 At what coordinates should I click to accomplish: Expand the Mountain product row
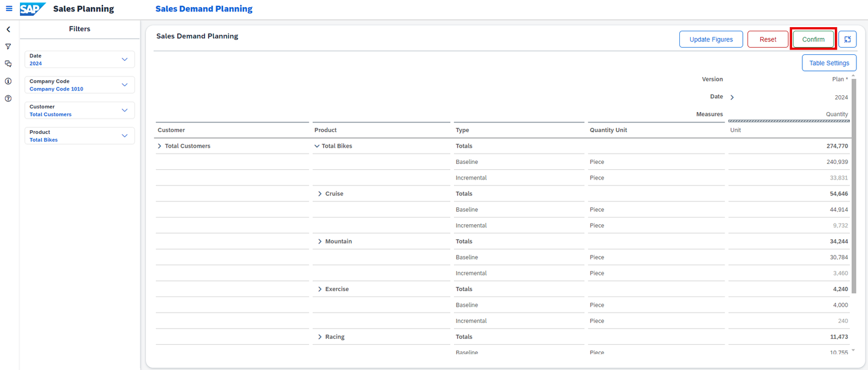pyautogui.click(x=320, y=241)
